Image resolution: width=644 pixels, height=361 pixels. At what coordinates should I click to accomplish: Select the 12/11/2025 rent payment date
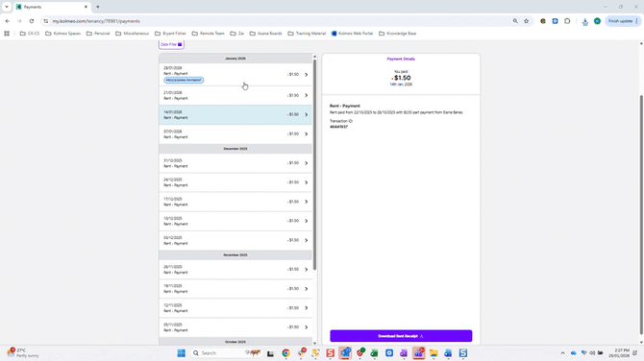pyautogui.click(x=172, y=305)
